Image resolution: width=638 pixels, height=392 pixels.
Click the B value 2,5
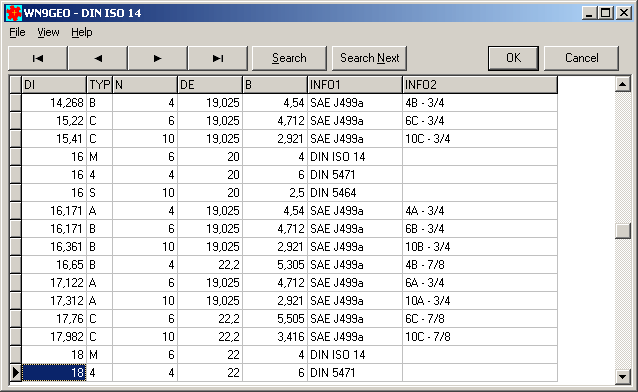pos(275,193)
